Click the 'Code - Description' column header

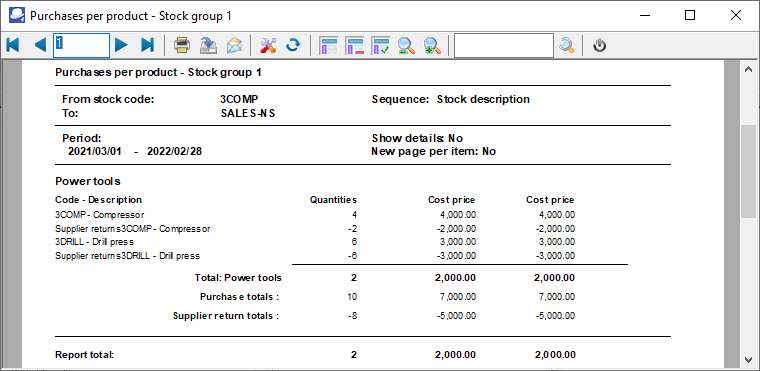click(98, 200)
